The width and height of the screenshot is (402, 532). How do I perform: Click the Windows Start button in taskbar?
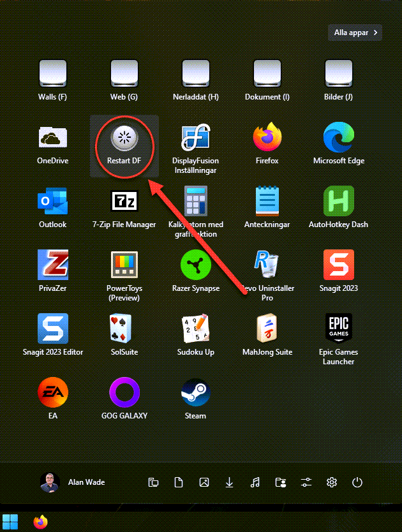10,521
